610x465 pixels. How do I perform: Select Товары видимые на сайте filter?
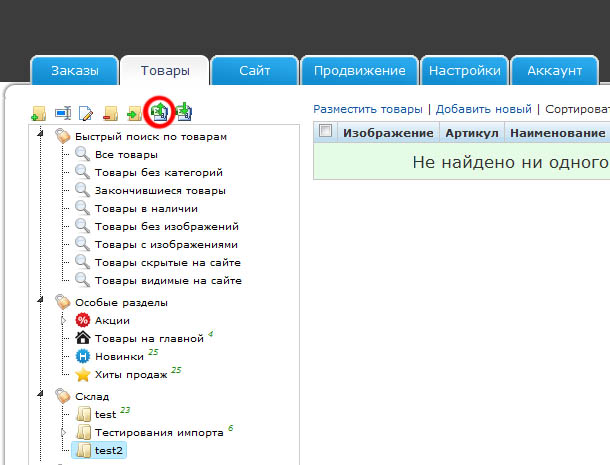point(168,281)
